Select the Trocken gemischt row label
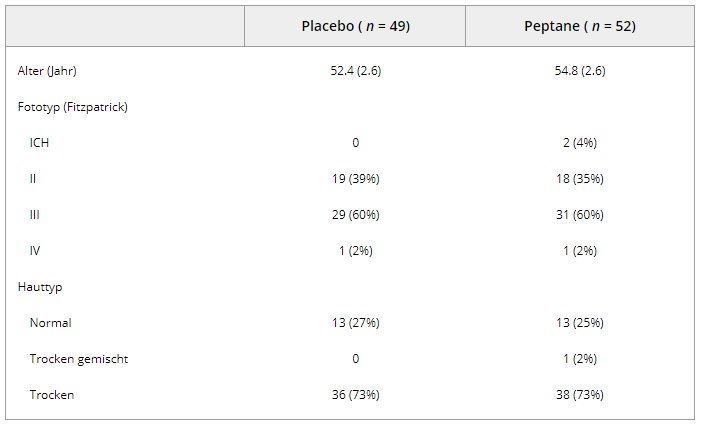 point(78,359)
